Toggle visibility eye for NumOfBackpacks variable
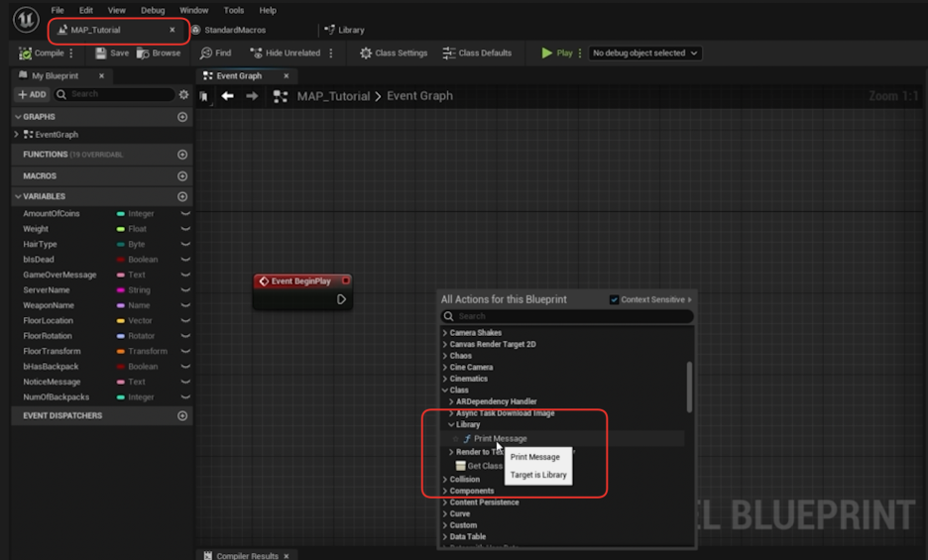The width and height of the screenshot is (928, 560). click(x=185, y=397)
